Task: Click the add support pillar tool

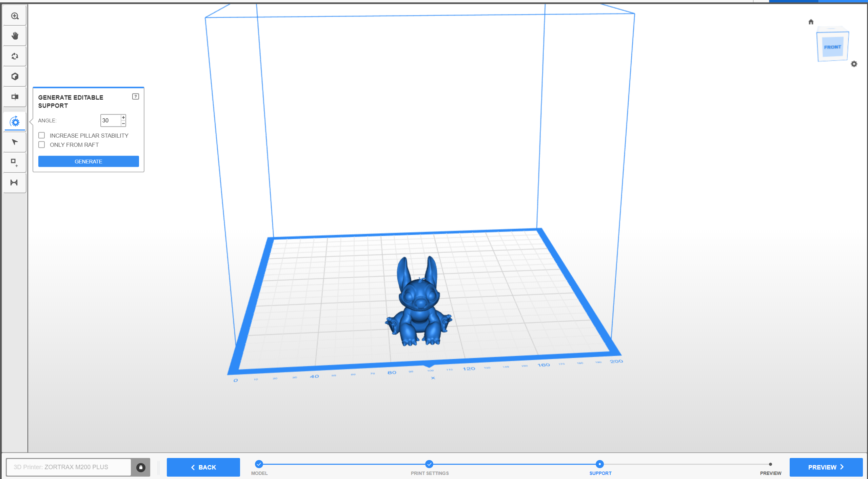Action: [15, 162]
